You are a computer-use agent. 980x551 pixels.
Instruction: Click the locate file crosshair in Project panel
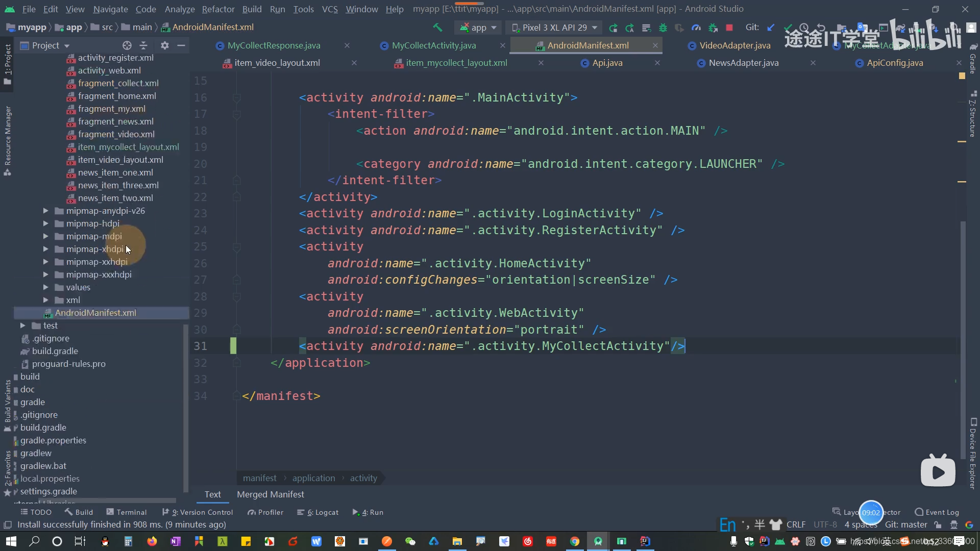(127, 45)
